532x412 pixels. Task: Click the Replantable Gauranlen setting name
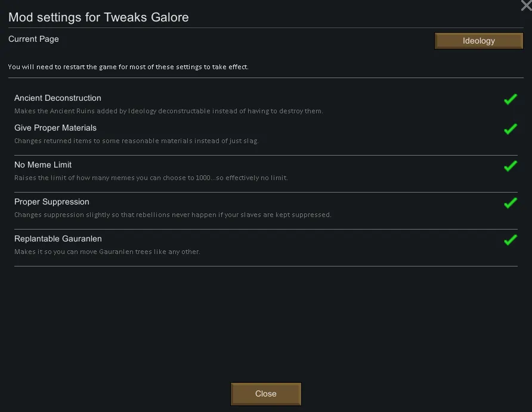click(58, 238)
